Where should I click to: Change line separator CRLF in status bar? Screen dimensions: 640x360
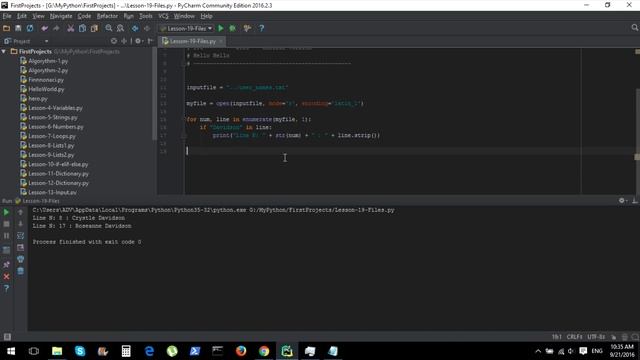coord(574,337)
